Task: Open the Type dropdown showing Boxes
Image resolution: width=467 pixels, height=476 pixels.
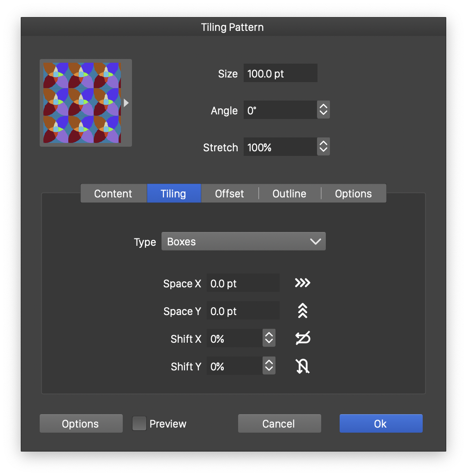Action: [x=243, y=242]
